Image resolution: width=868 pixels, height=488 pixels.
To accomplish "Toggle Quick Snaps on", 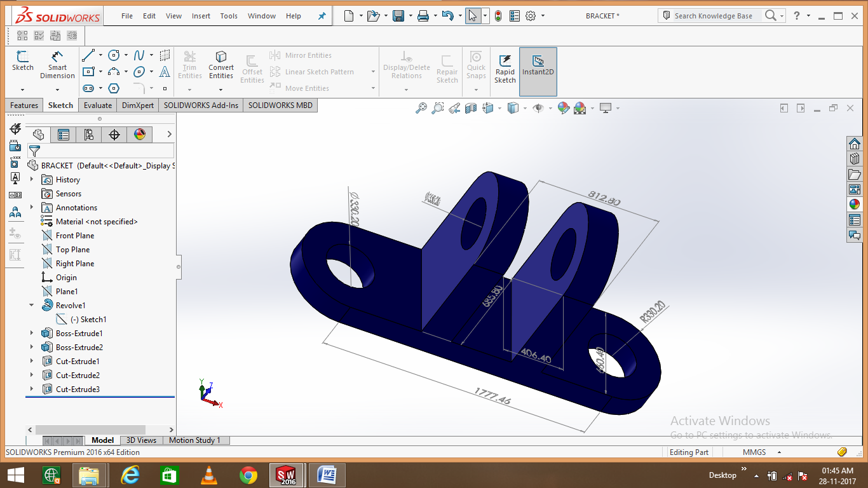I will click(475, 64).
